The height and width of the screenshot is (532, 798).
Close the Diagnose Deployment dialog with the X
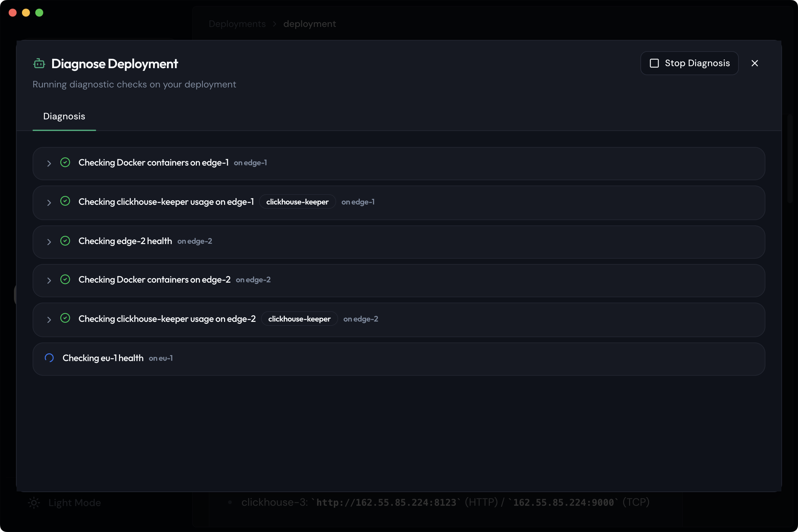click(754, 63)
